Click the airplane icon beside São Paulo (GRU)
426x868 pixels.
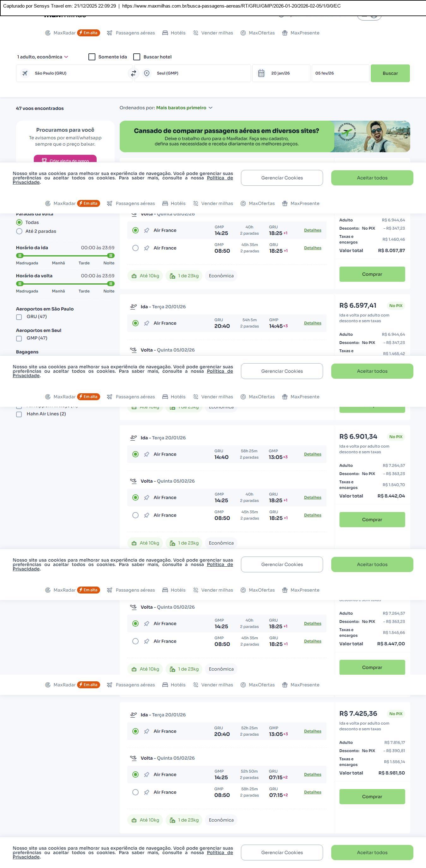tap(25, 73)
